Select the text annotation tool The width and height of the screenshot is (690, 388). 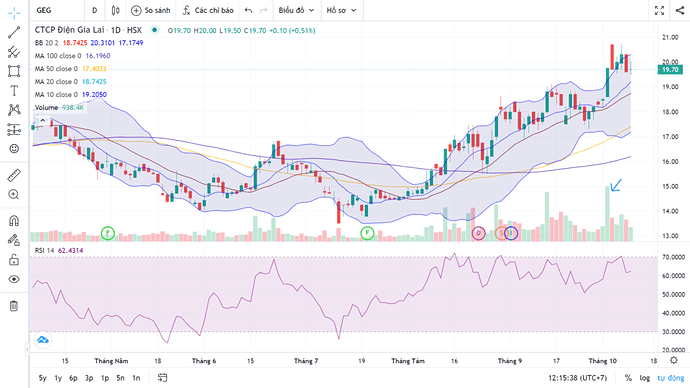point(14,91)
